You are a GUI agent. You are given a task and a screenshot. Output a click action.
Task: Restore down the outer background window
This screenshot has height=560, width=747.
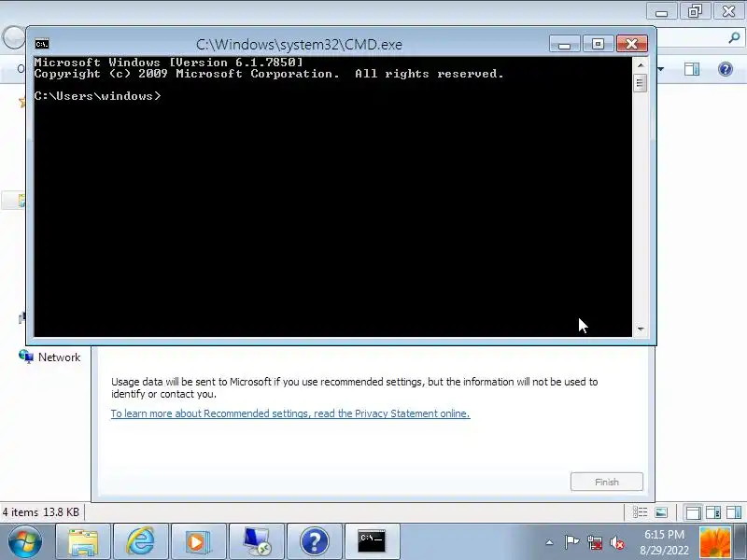pyautogui.click(x=695, y=11)
